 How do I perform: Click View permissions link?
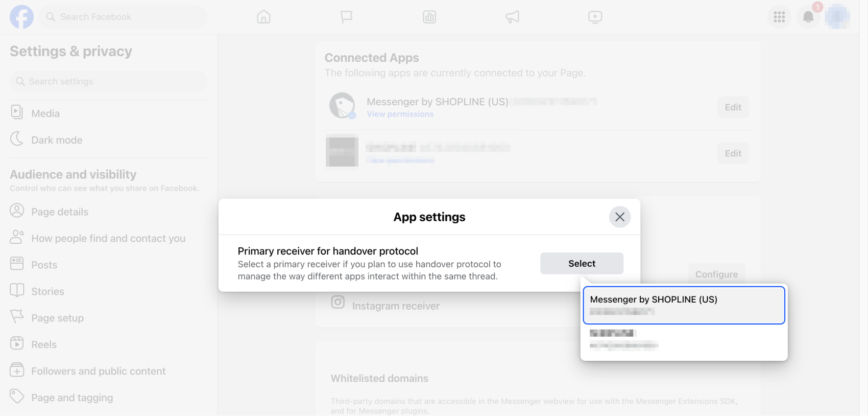(400, 114)
